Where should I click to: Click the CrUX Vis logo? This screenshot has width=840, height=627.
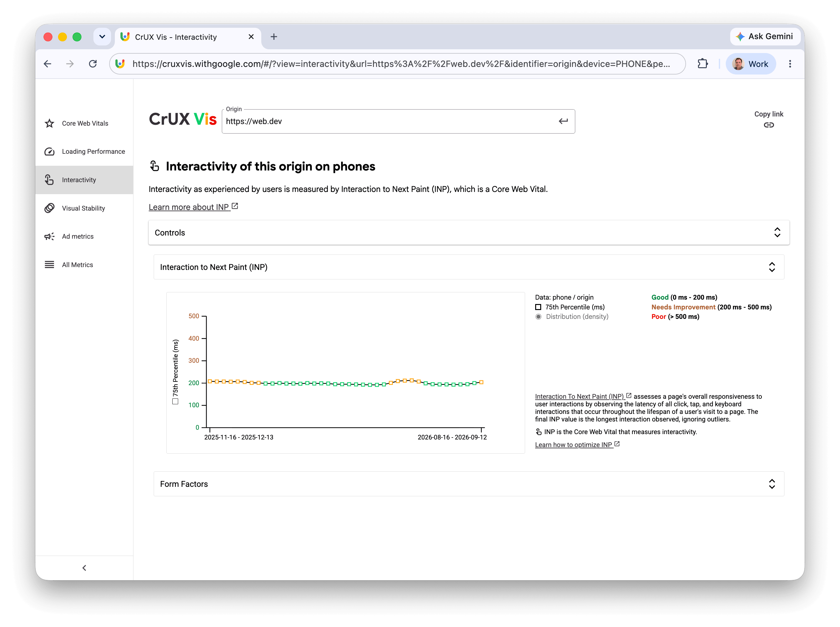[182, 119]
